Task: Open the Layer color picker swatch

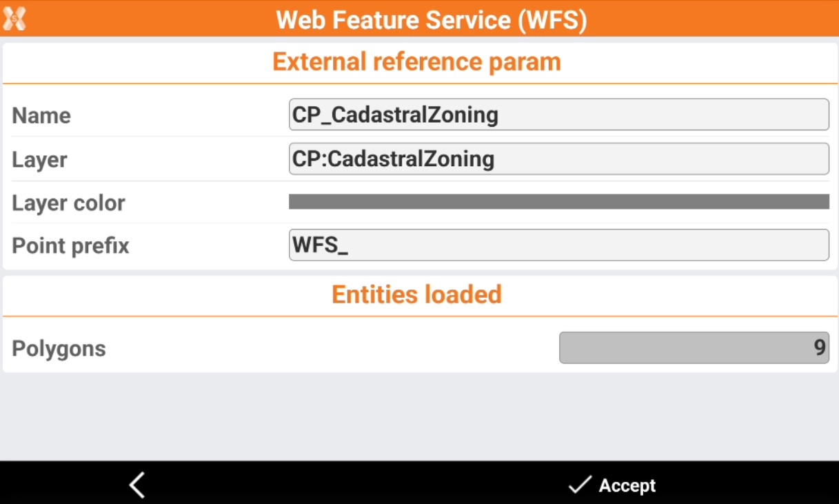Action: pyautogui.click(x=558, y=201)
